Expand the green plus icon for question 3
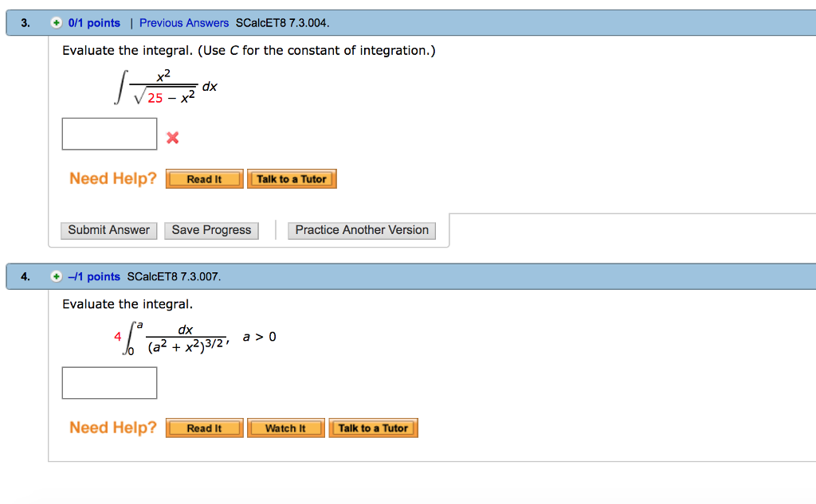 point(56,22)
